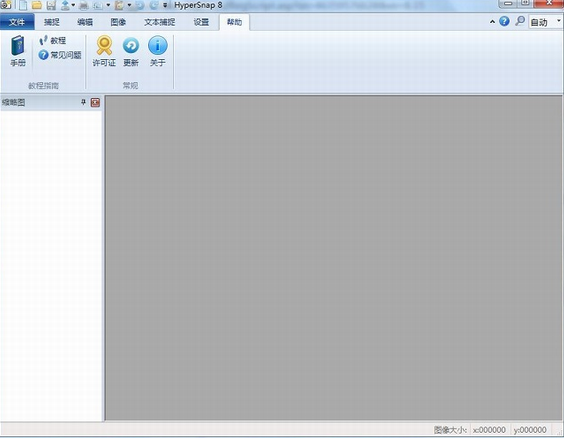Click the Print icon in quick access bar

tap(84, 5)
